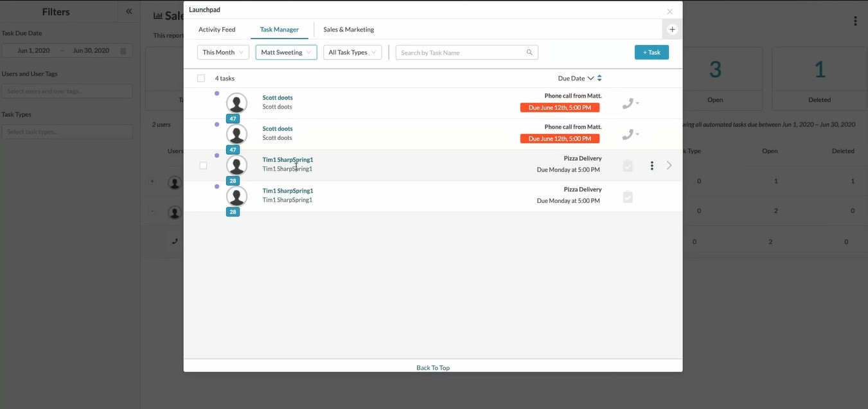
Task: Click the right chevron arrow on Tim1 task
Action: pyautogui.click(x=669, y=166)
